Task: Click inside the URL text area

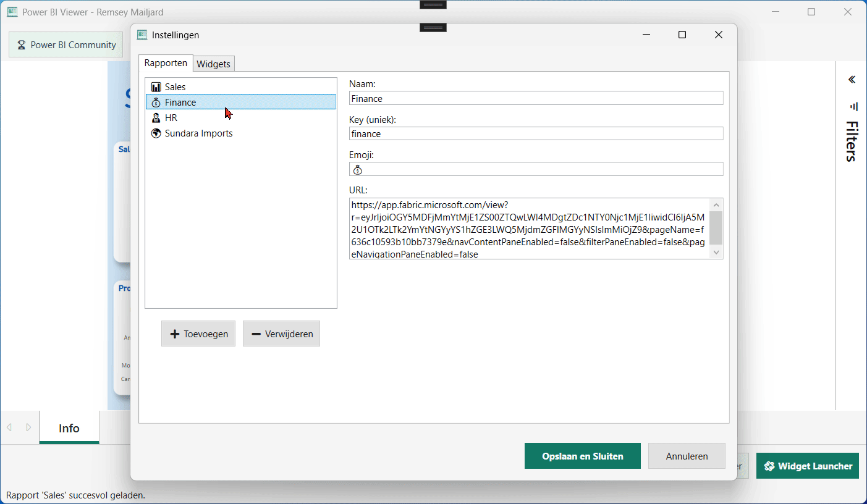Action: click(x=528, y=229)
